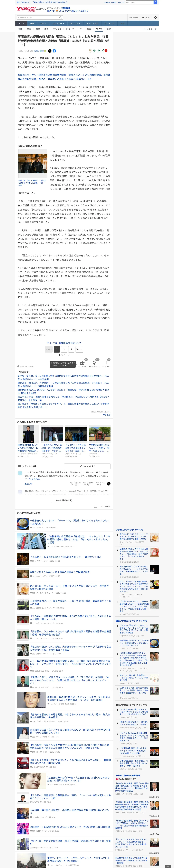
Task: Open the 東京ディズニーリゾート ゴールデンウィーク article
Action: pos(78,860)
